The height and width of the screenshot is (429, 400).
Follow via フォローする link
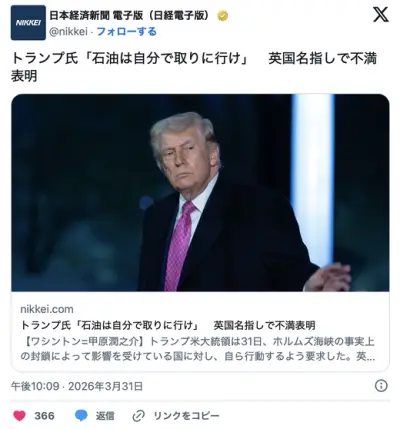click(x=127, y=32)
